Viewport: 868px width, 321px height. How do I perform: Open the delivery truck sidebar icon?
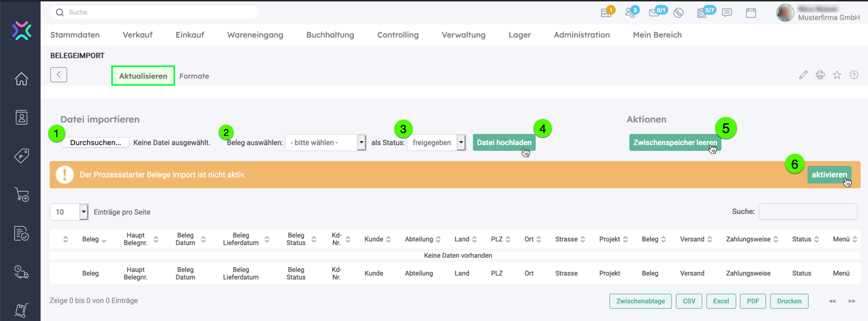22,273
